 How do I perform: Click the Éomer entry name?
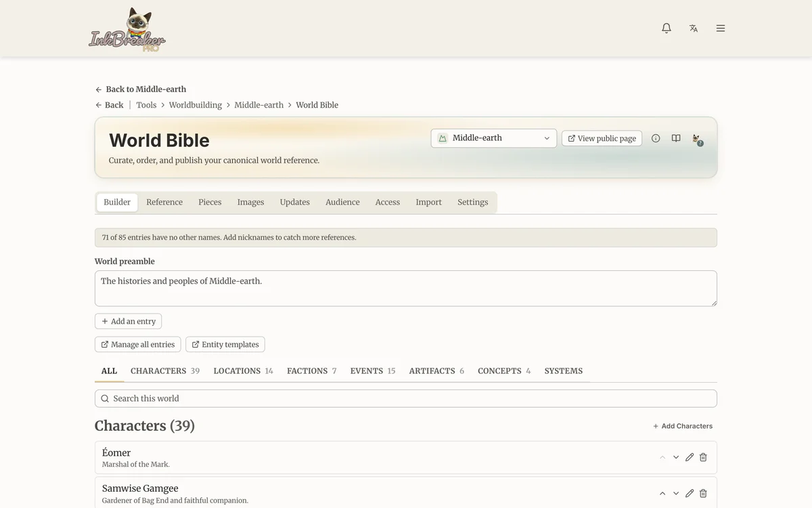point(116,452)
